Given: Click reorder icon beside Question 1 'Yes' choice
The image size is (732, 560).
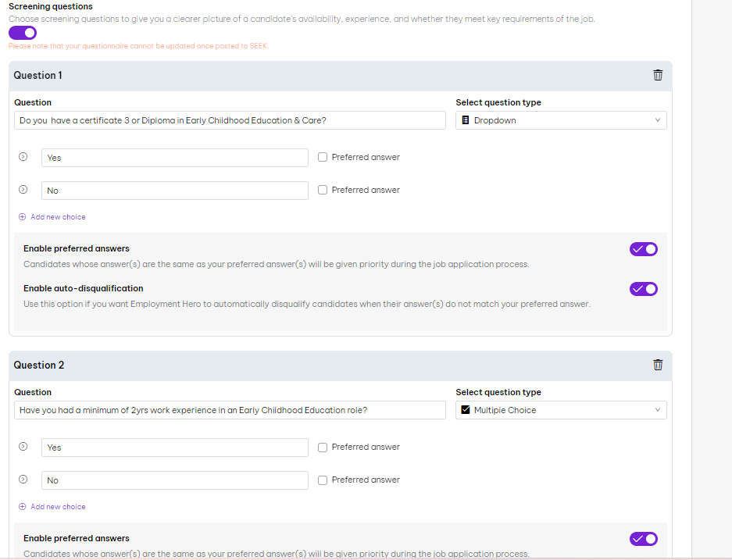Looking at the screenshot, I should (x=23, y=157).
